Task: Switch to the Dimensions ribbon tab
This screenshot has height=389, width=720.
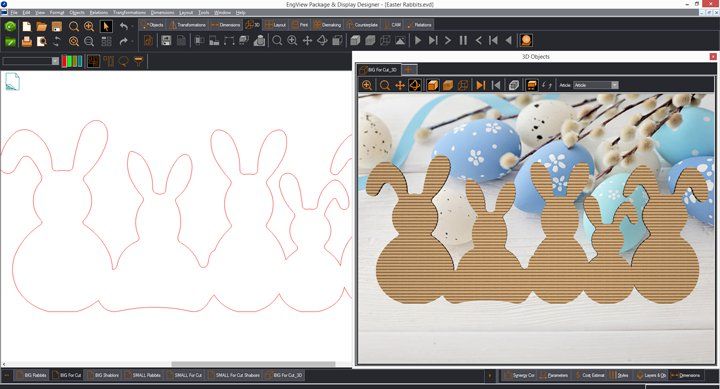Action: coord(225,25)
